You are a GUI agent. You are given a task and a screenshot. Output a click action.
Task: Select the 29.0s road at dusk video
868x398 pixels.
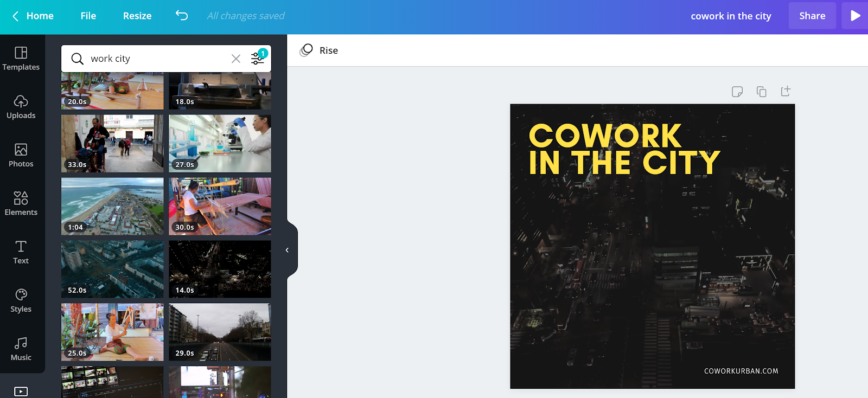(220, 332)
